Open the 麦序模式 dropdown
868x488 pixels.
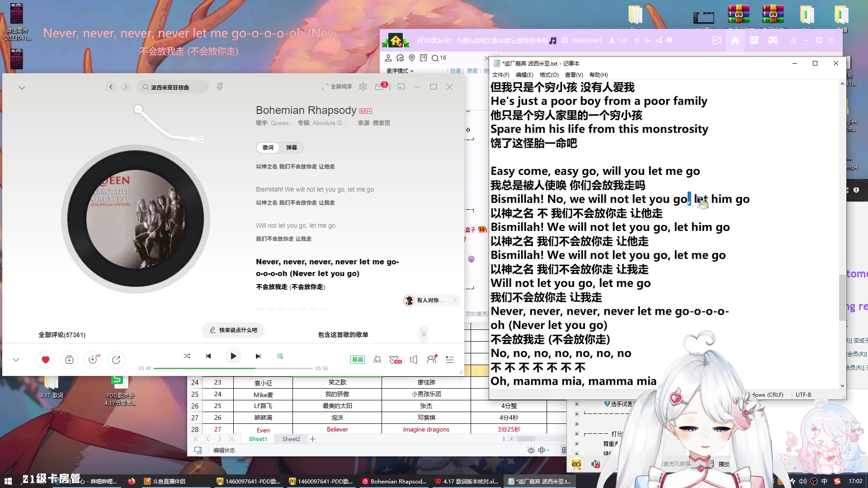coord(400,71)
